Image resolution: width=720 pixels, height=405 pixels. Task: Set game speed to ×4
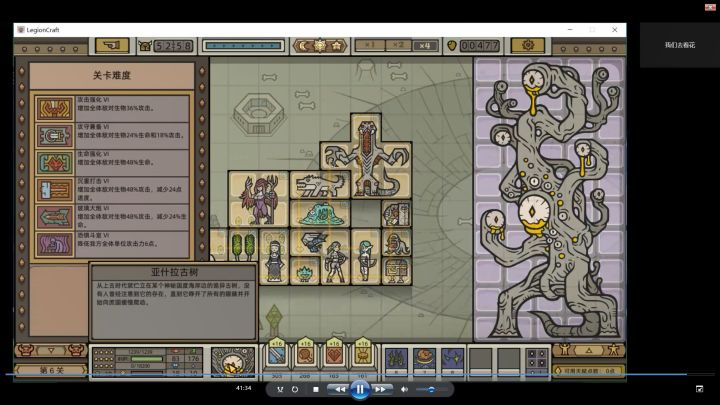(425, 45)
